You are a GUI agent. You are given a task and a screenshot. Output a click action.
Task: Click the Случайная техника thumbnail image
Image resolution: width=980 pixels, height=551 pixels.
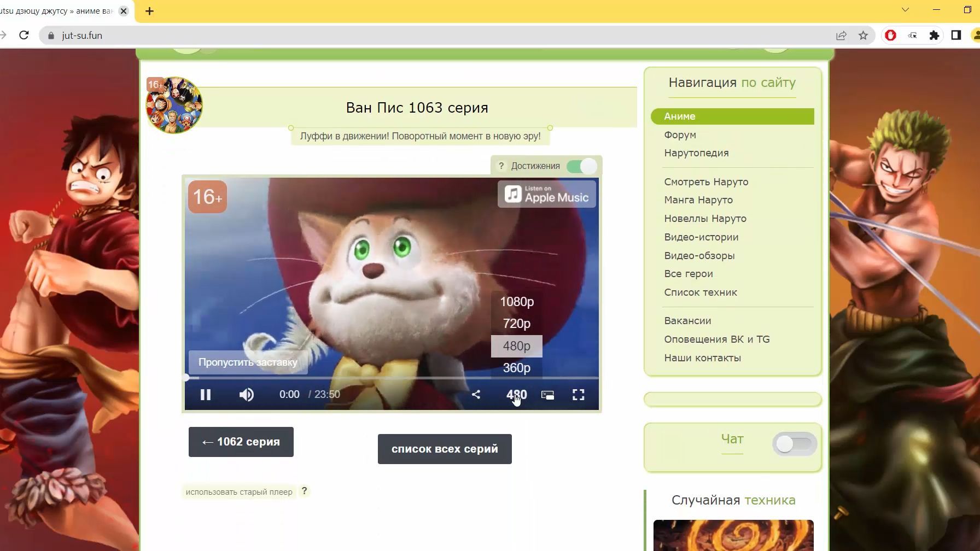tap(733, 535)
